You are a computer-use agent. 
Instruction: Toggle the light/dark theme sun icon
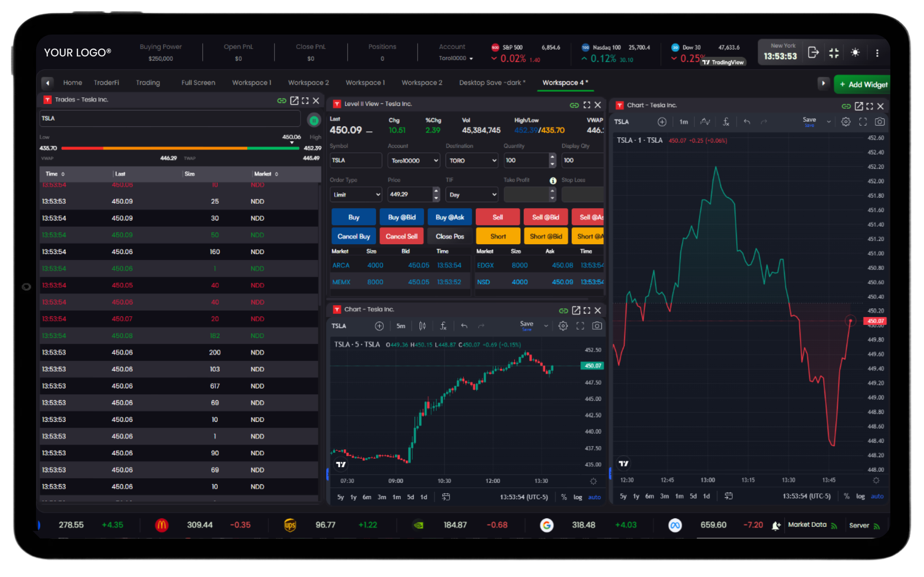click(855, 53)
